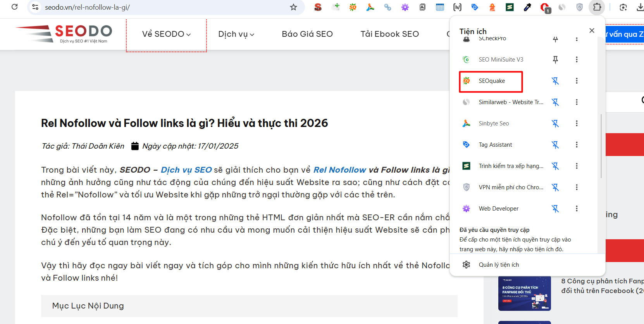Open more options for Tag Assistant
The image size is (644, 324).
tap(577, 145)
